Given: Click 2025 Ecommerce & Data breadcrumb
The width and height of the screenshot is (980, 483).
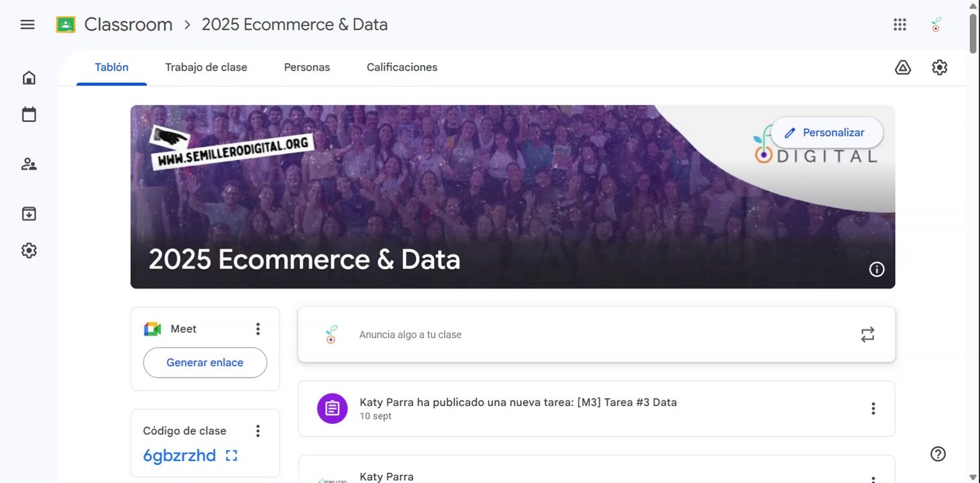Looking at the screenshot, I should [294, 25].
